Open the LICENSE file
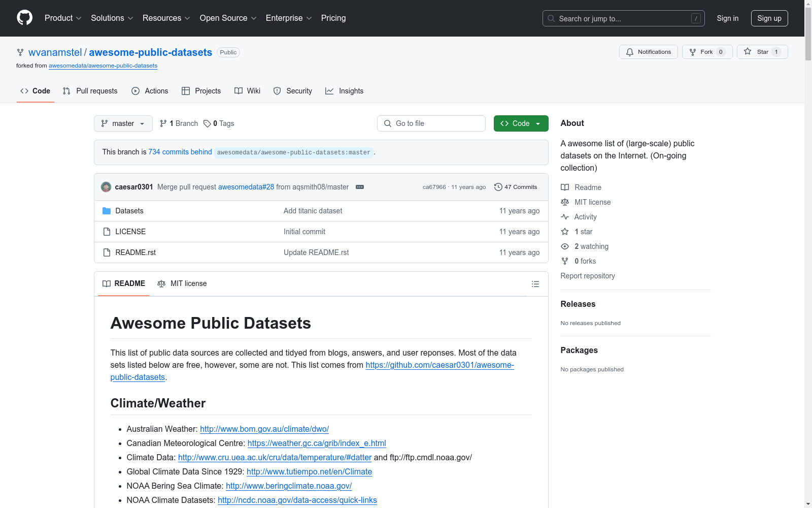Image resolution: width=812 pixels, height=508 pixels. 130,232
